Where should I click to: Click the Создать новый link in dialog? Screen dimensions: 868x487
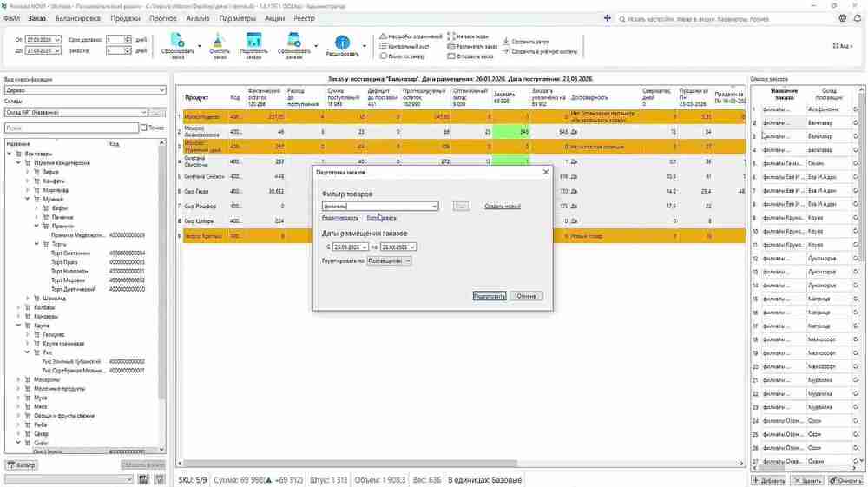[x=502, y=207]
